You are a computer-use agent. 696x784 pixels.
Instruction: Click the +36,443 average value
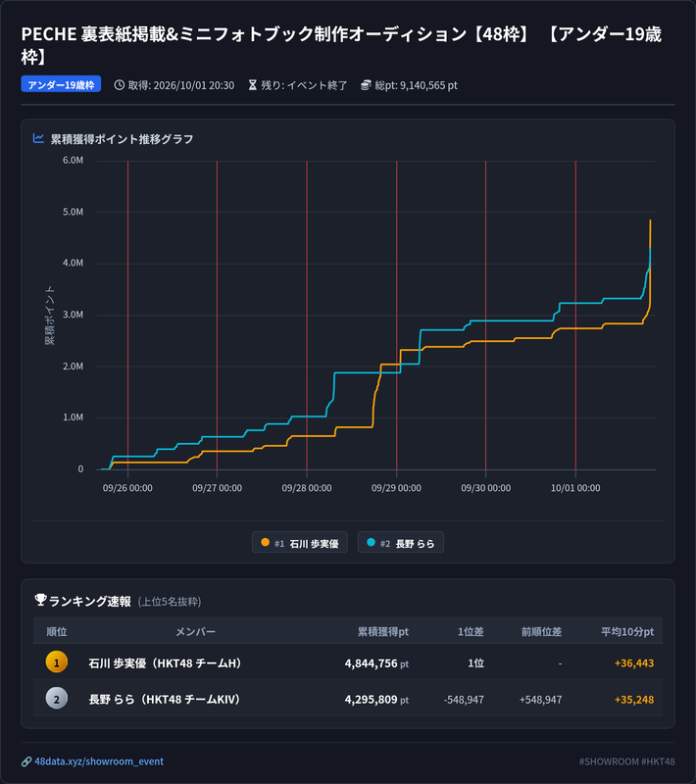pos(634,663)
